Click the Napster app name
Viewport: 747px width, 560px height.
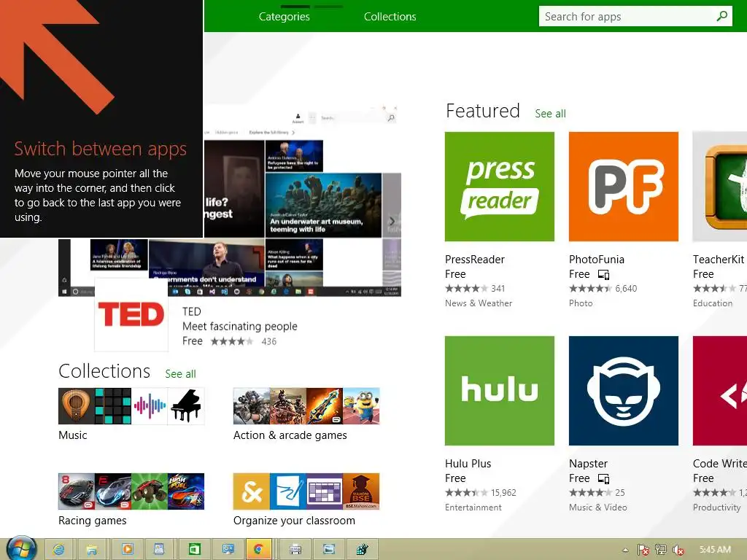click(x=589, y=464)
